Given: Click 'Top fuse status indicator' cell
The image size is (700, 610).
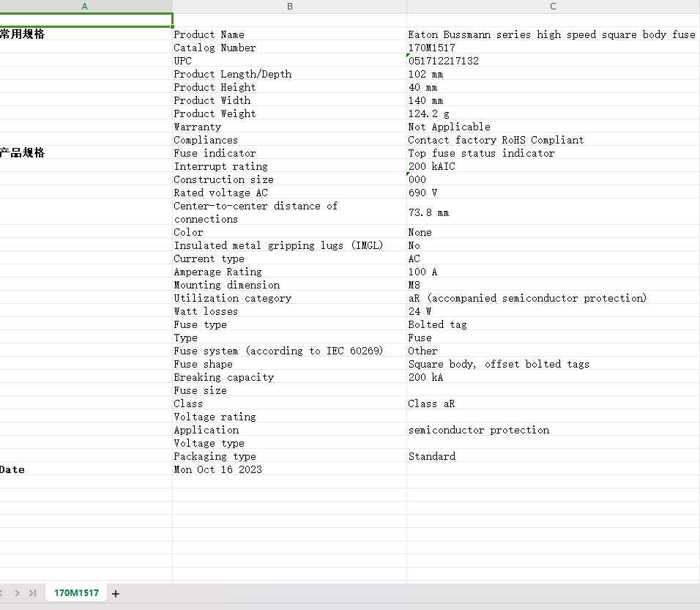Looking at the screenshot, I should [x=554, y=153].
